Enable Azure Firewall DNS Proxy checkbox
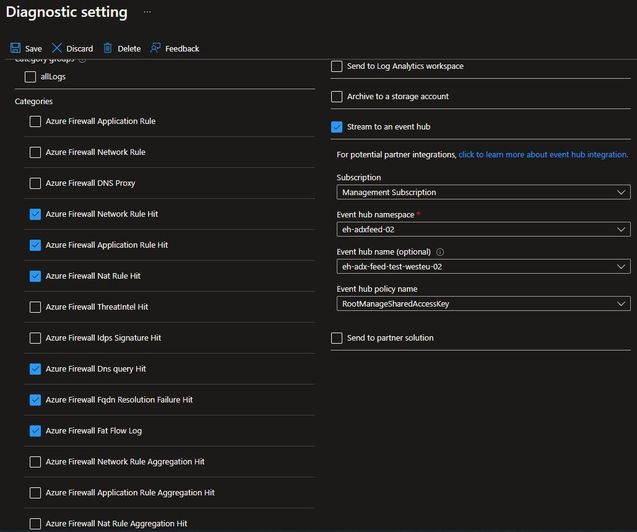 (35, 183)
